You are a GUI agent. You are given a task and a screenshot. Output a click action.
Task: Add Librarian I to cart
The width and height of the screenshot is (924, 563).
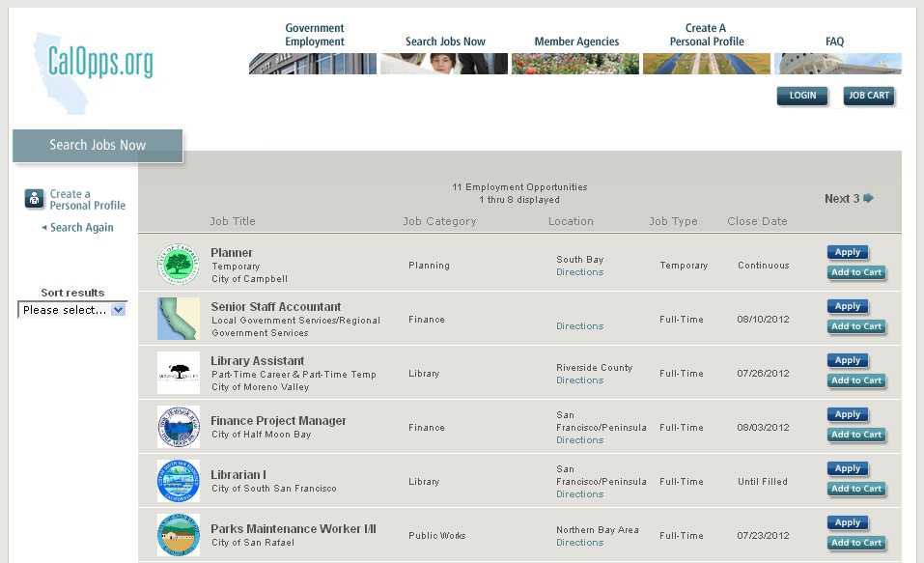(x=856, y=490)
